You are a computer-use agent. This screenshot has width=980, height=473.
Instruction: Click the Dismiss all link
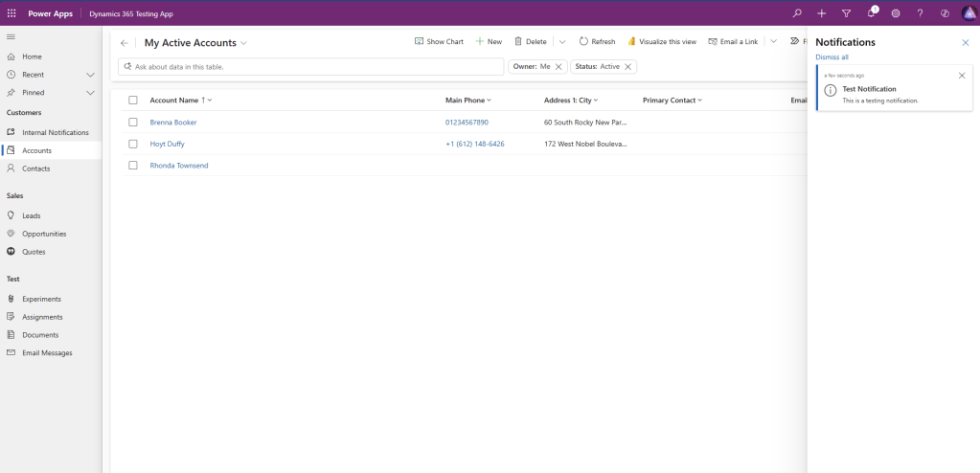832,57
